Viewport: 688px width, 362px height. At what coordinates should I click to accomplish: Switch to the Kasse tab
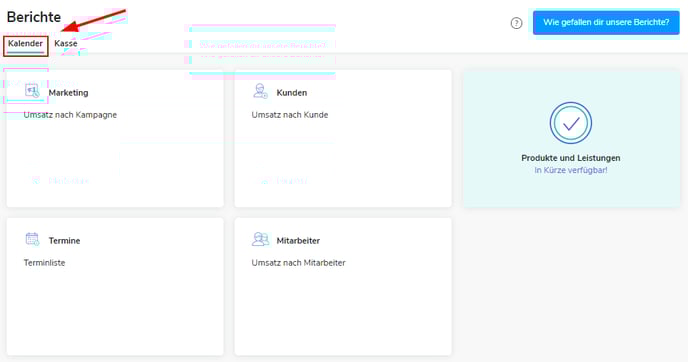[x=66, y=43]
